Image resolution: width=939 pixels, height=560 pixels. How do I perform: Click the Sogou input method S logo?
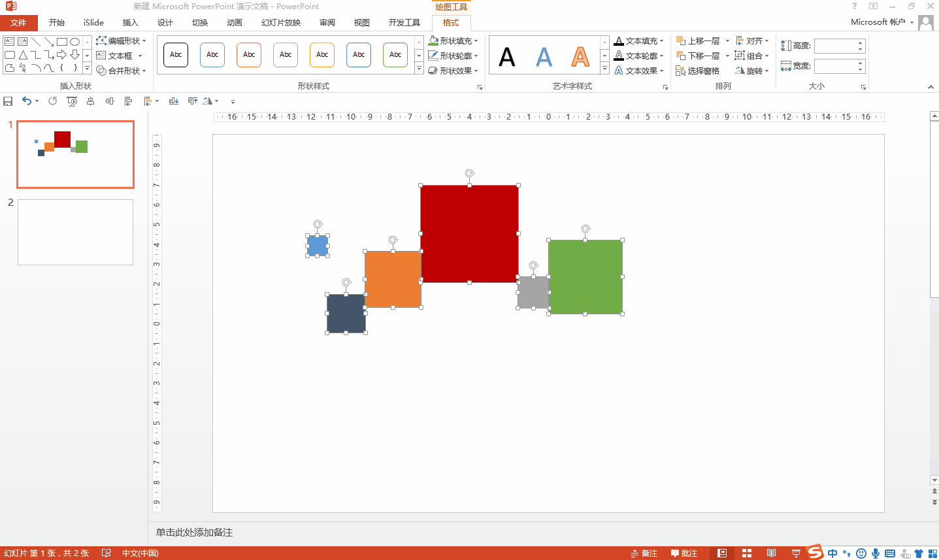pos(815,553)
